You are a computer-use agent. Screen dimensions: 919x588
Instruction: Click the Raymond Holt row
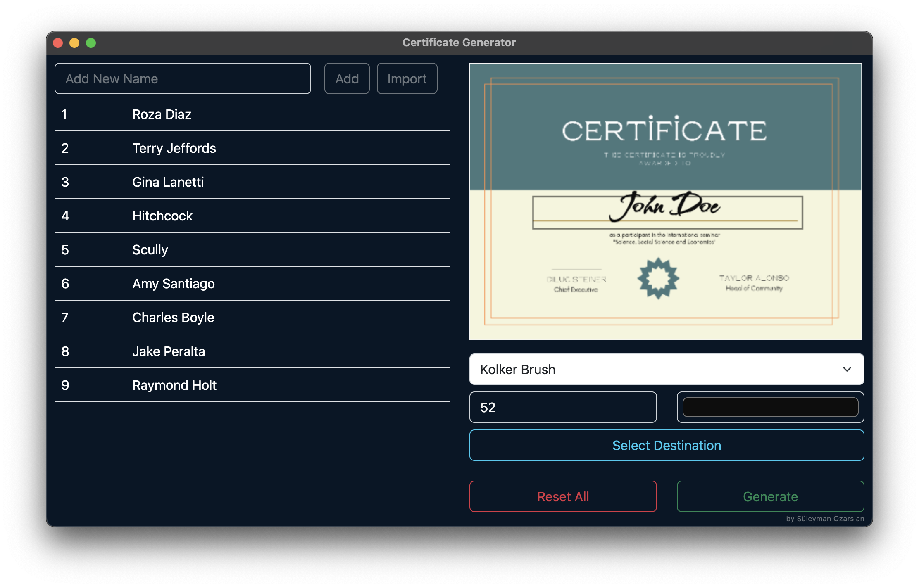174,385
